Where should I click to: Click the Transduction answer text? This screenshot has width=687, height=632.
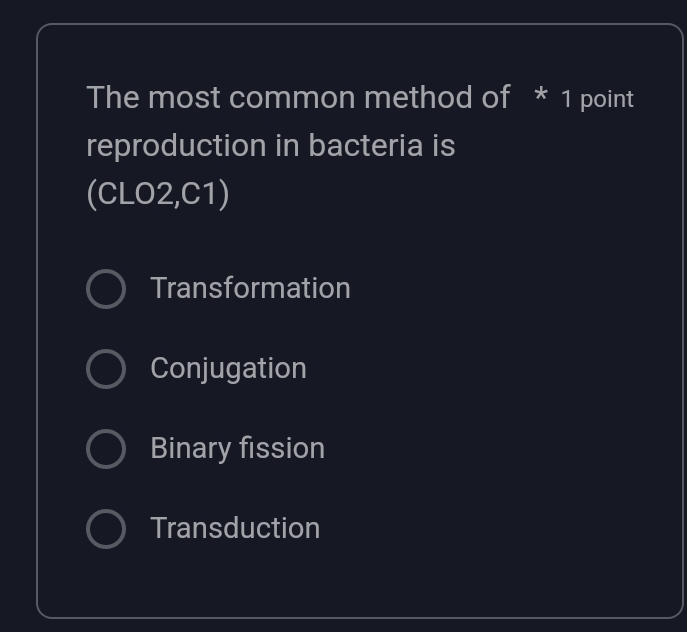235,528
